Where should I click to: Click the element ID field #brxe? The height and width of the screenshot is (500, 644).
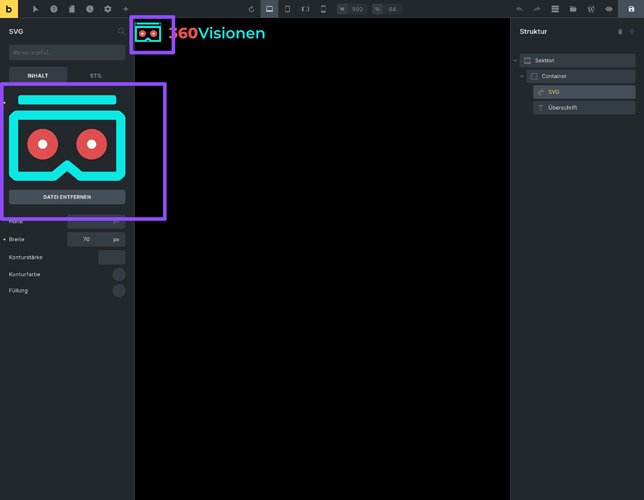[x=67, y=53]
